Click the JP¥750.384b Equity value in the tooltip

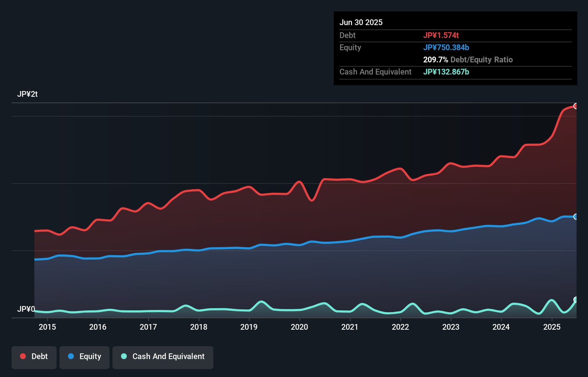[x=446, y=47]
